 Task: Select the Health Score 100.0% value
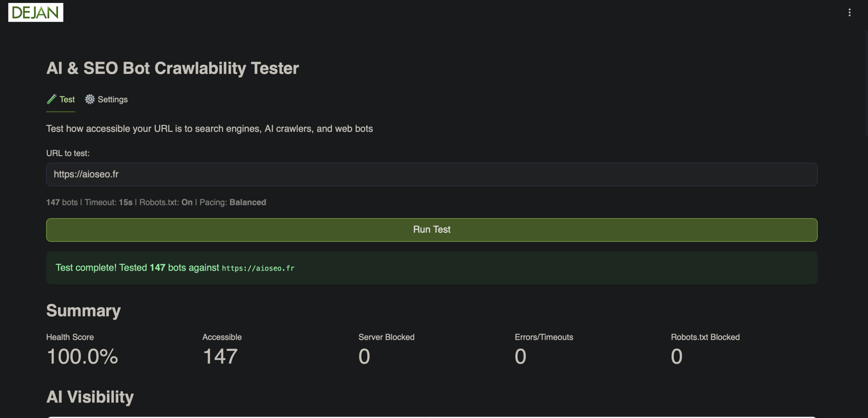[82, 356]
